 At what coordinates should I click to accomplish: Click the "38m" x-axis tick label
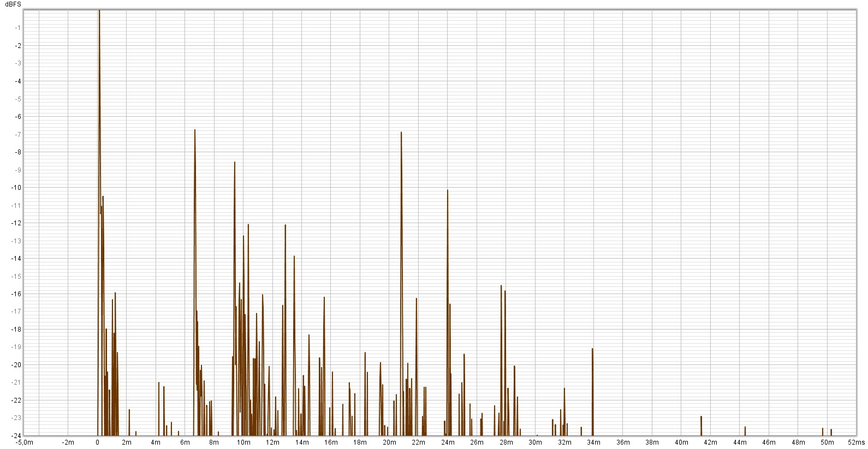click(652, 442)
